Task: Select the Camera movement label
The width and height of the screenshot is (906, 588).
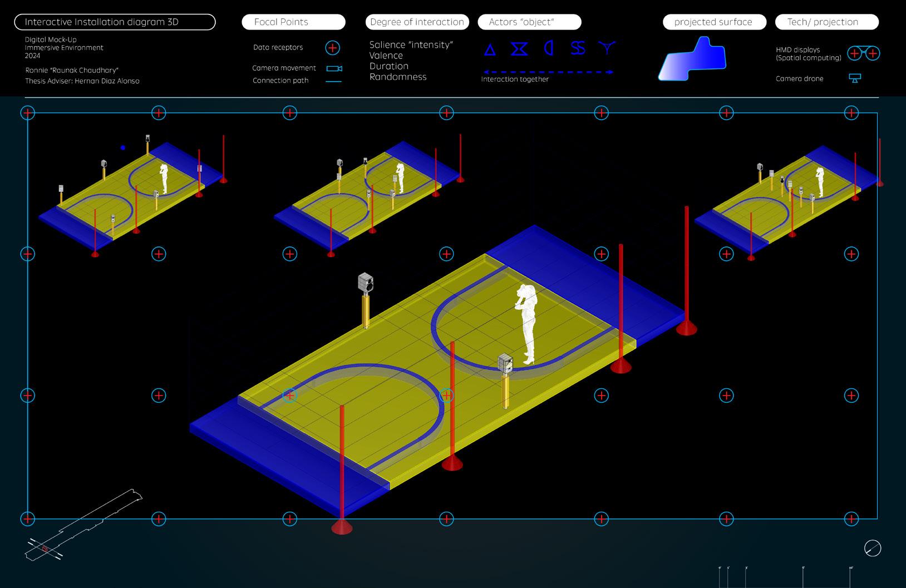Action: point(284,68)
